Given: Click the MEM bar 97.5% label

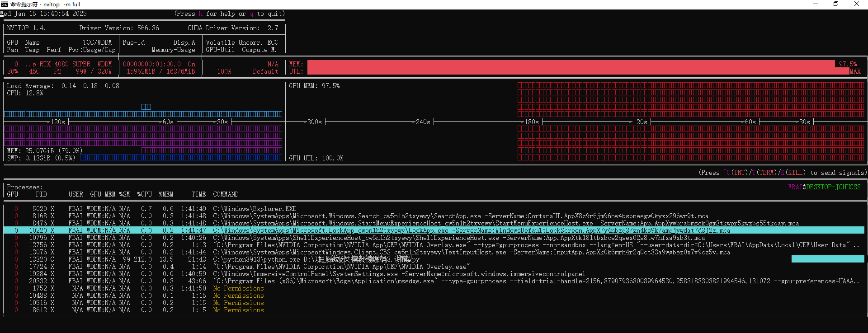Looking at the screenshot, I should tap(848, 64).
